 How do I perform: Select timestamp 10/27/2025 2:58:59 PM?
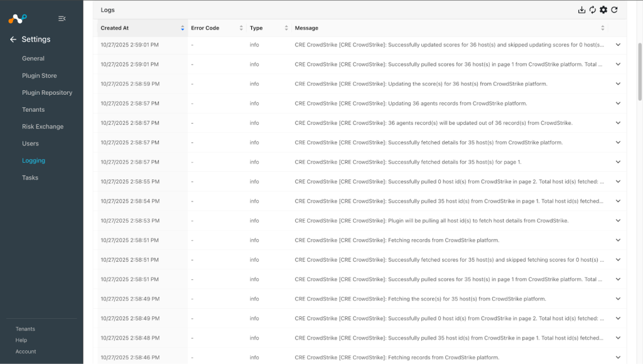(x=130, y=83)
